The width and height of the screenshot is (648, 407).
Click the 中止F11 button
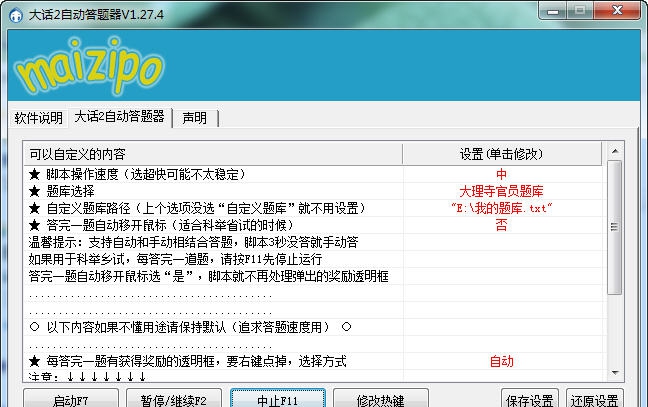click(278, 400)
